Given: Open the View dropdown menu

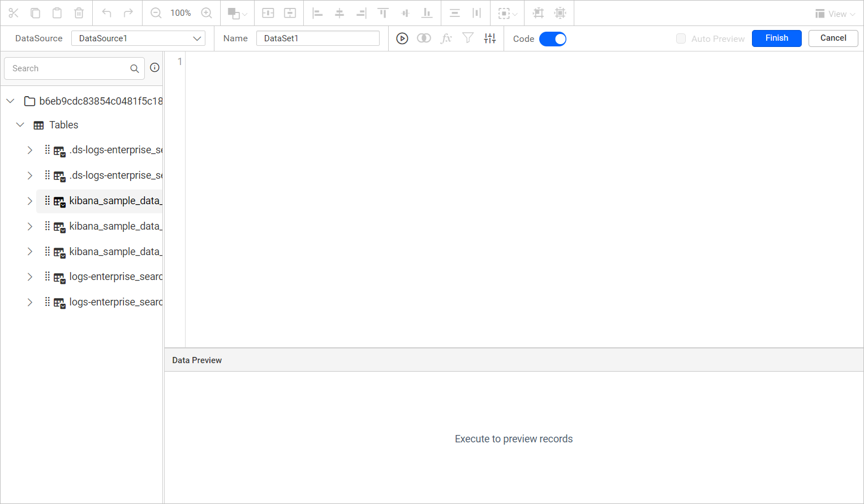Looking at the screenshot, I should [x=835, y=14].
